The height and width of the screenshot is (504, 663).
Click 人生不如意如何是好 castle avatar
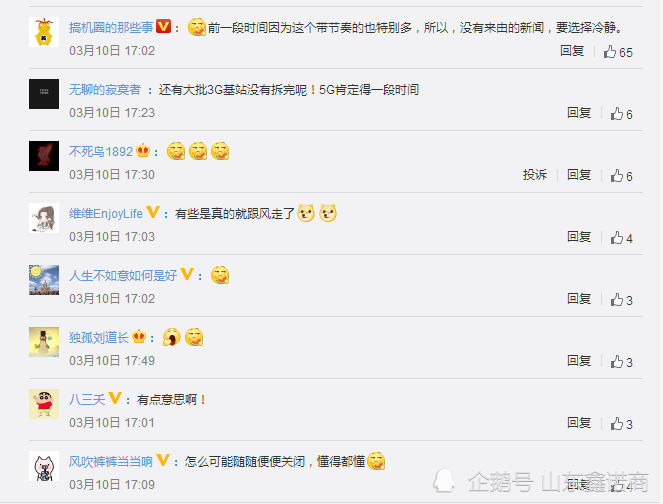pos(44,280)
